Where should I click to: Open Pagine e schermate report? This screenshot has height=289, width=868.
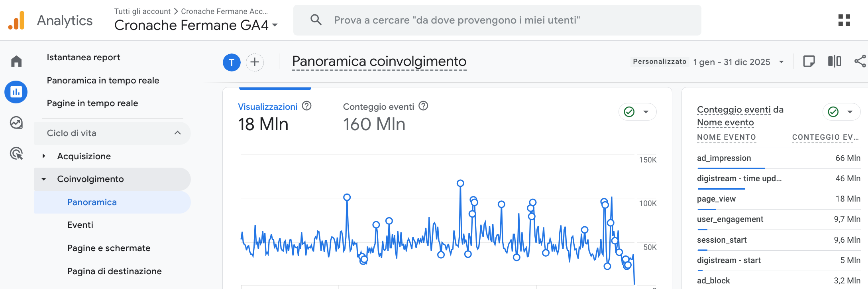point(109,248)
